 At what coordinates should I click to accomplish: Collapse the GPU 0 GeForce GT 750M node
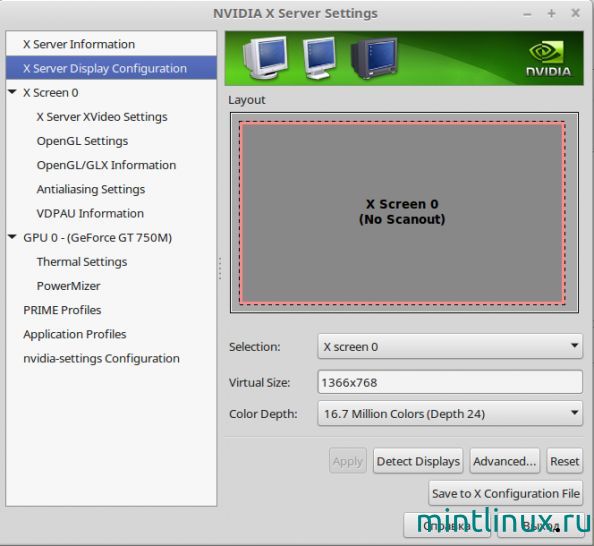tap(12, 237)
